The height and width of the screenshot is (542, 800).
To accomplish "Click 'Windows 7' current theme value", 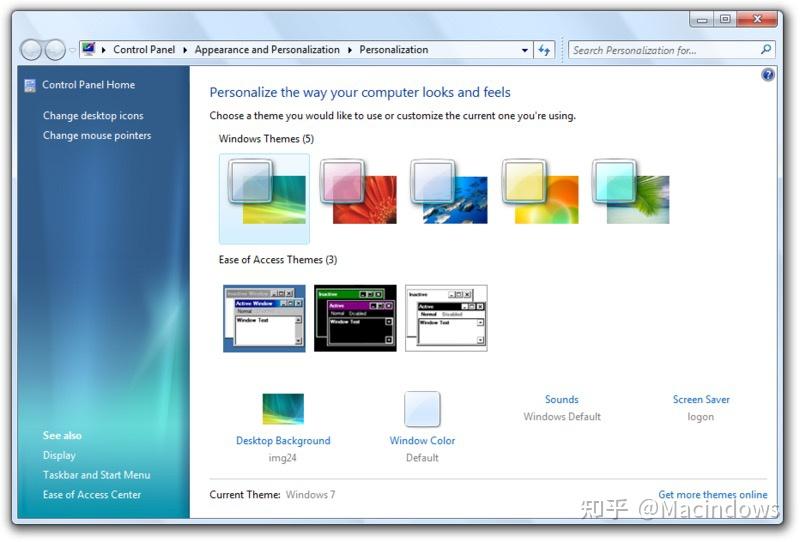I will tap(311, 495).
